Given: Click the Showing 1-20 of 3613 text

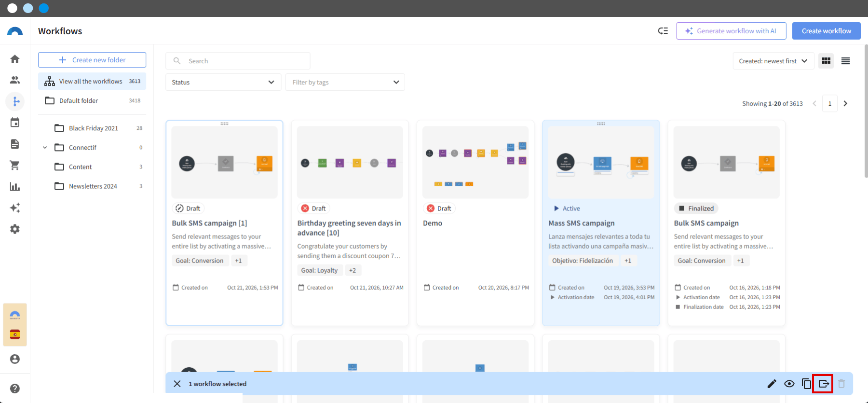Looking at the screenshot, I should (x=773, y=103).
